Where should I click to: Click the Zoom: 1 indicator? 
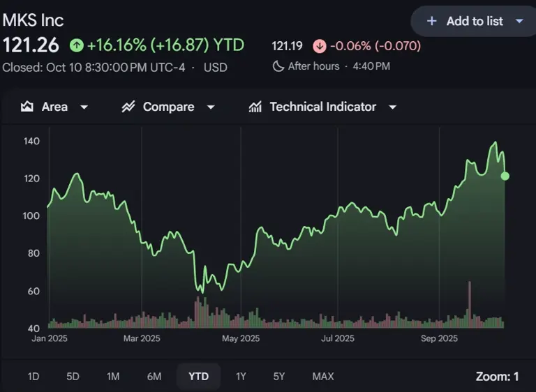tap(498, 377)
